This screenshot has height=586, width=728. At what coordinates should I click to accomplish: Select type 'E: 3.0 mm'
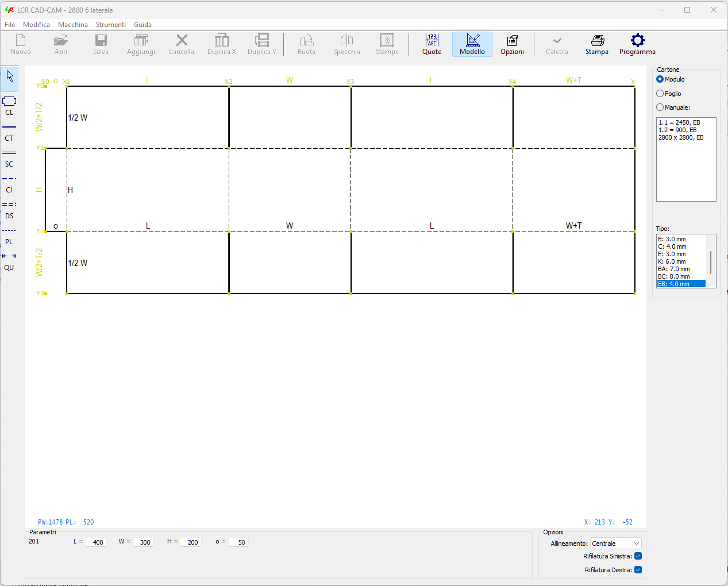(681, 254)
